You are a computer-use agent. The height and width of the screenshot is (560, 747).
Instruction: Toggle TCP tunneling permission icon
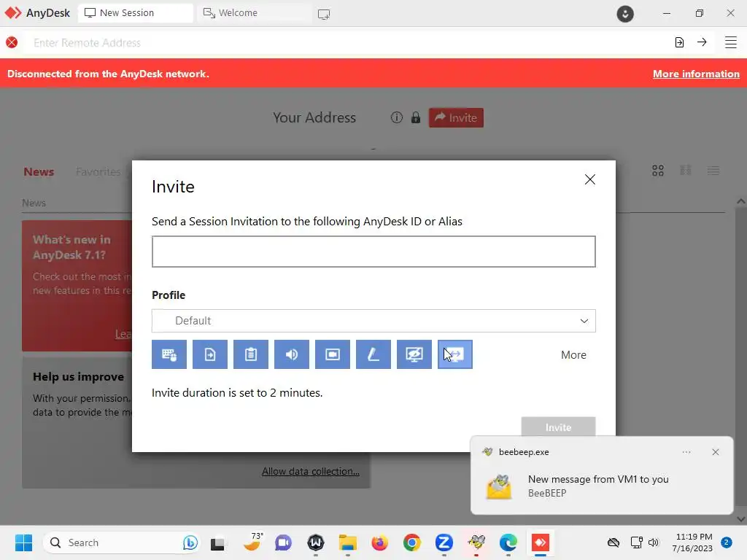click(x=455, y=354)
